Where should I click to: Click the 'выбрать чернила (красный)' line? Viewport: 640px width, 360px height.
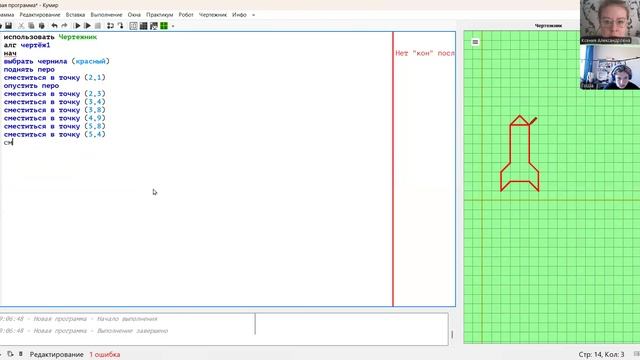point(57,62)
